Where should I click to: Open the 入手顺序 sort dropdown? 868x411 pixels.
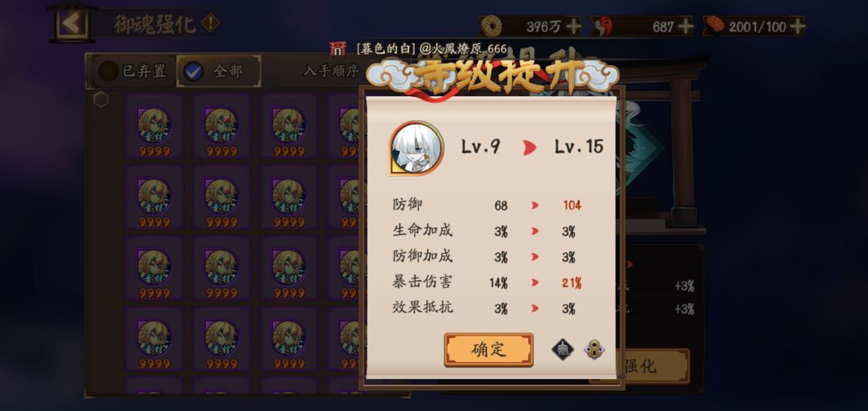331,71
